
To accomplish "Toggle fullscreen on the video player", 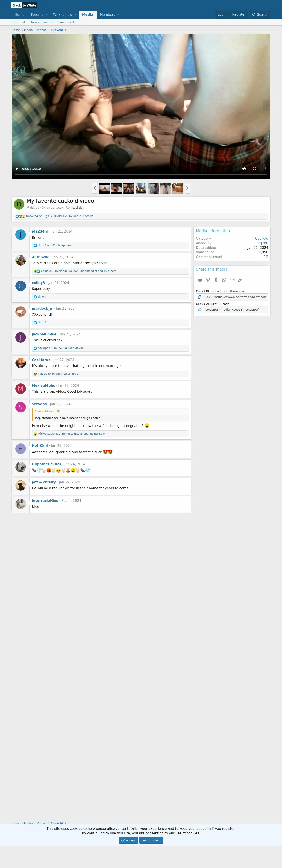I will click(x=254, y=169).
